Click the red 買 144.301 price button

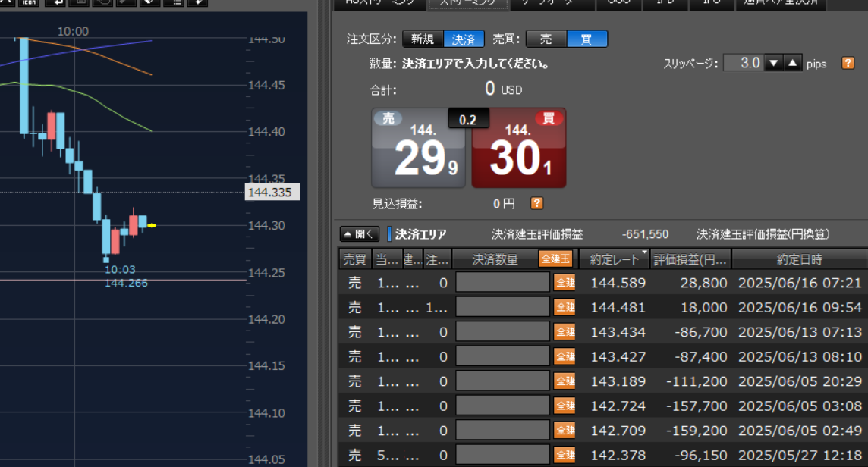pos(519,148)
